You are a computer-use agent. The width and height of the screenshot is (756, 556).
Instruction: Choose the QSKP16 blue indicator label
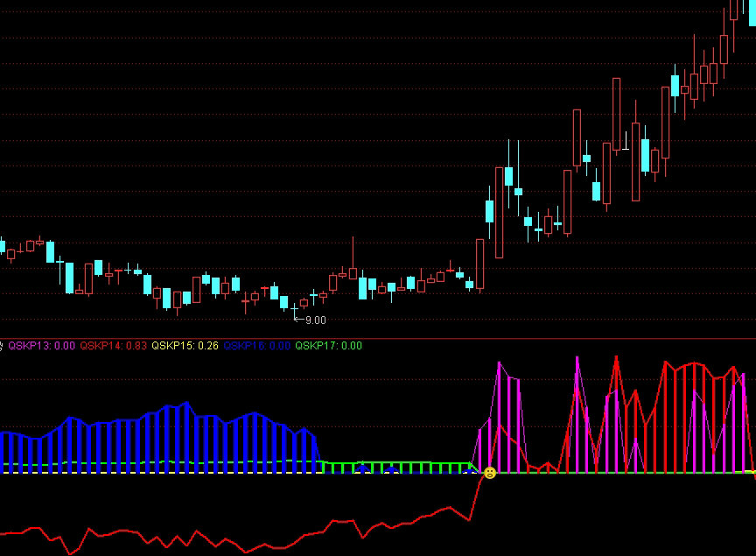coord(256,346)
